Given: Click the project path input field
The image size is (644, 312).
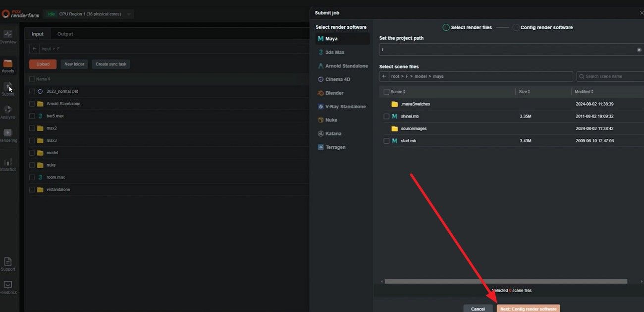Looking at the screenshot, I should [x=495, y=49].
